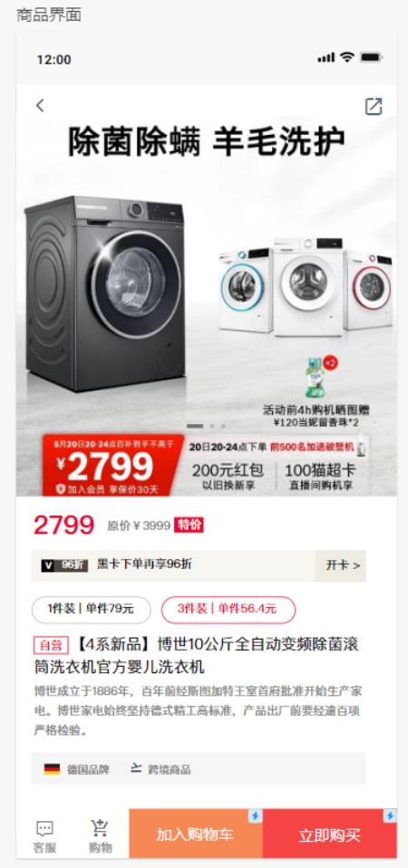Tap the lightning badge on 立即购买
Image resolution: width=408 pixels, height=868 pixels.
(x=390, y=816)
